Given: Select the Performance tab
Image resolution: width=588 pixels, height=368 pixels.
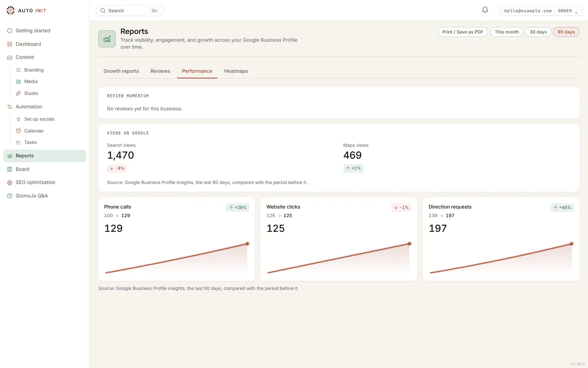Looking at the screenshot, I should click(x=197, y=71).
